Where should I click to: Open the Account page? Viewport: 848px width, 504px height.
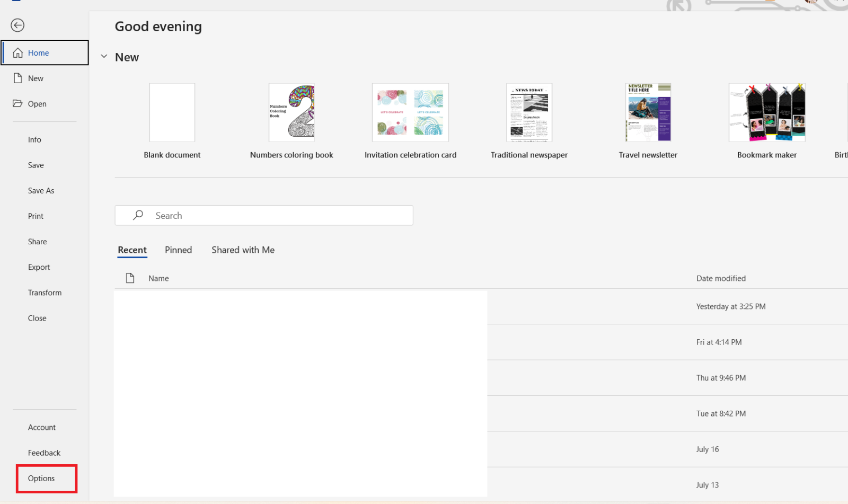click(42, 427)
